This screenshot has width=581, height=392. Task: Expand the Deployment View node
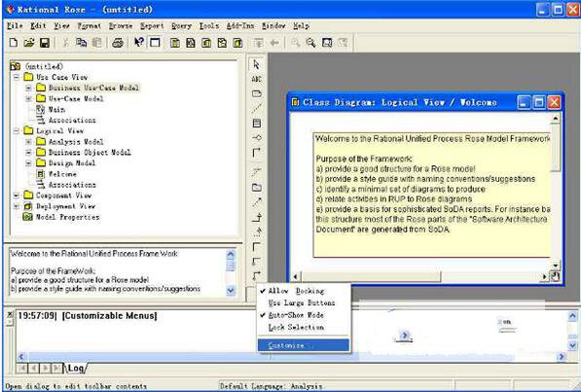(x=17, y=206)
